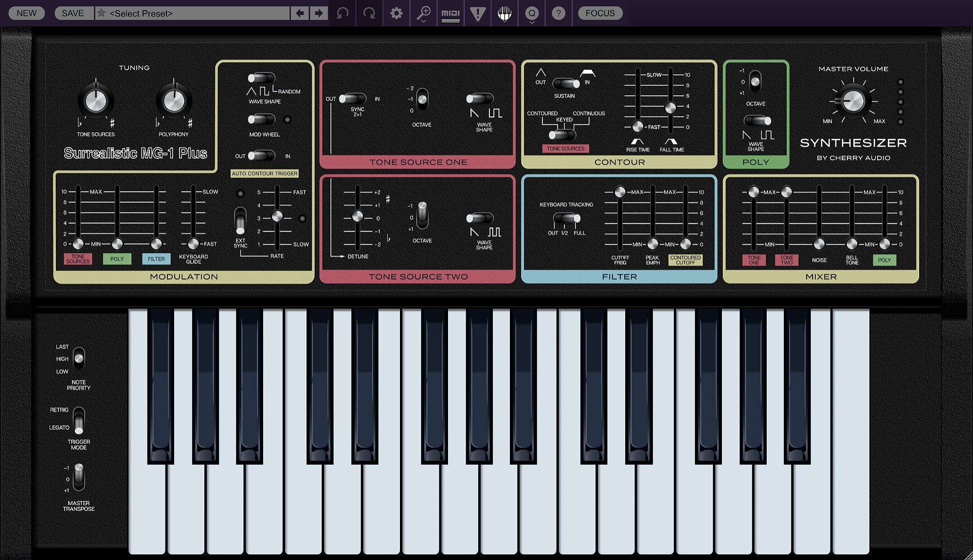
Task: Click the MIDI icon in toolbar
Action: click(450, 13)
